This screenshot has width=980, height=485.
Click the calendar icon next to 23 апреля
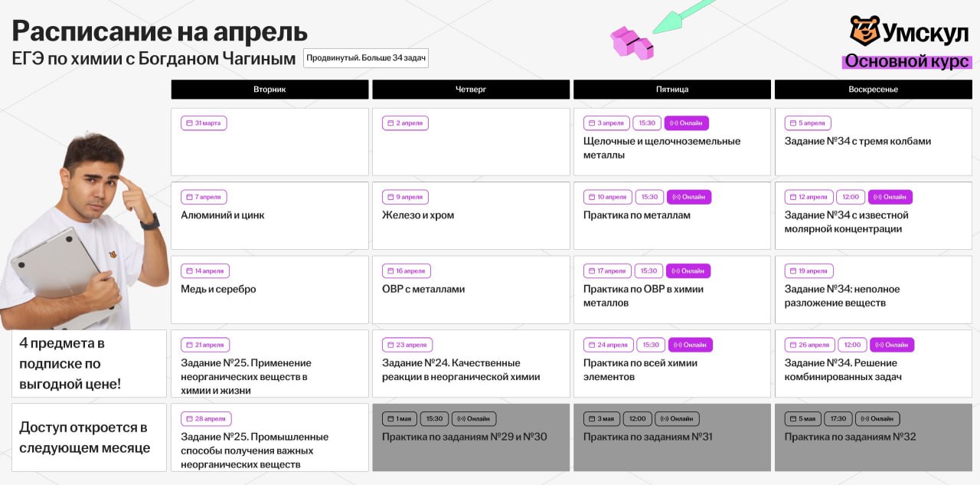tap(390, 345)
